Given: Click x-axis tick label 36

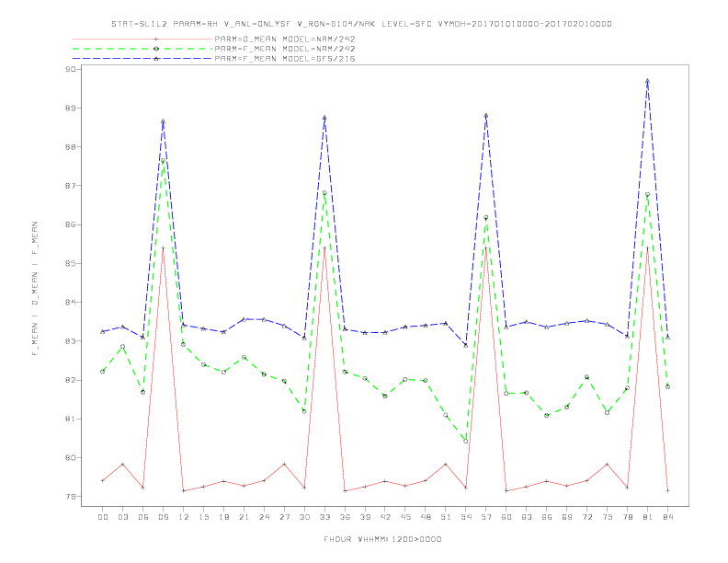Looking at the screenshot, I should (345, 517).
